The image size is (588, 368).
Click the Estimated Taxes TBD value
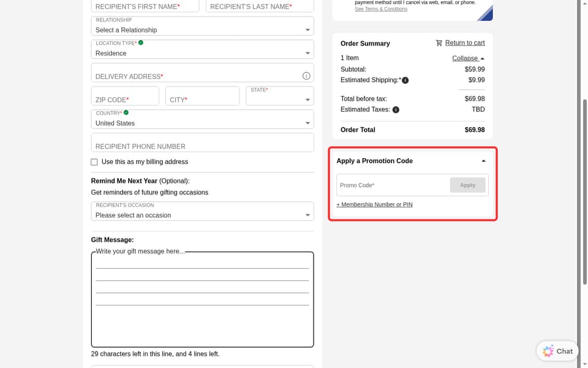point(478,109)
